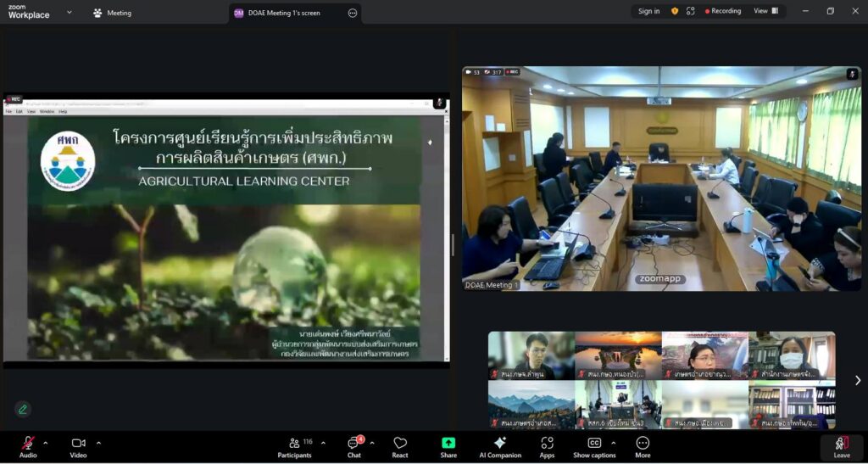The image size is (868, 464).
Task: Click the More options icon
Action: pyautogui.click(x=643, y=444)
